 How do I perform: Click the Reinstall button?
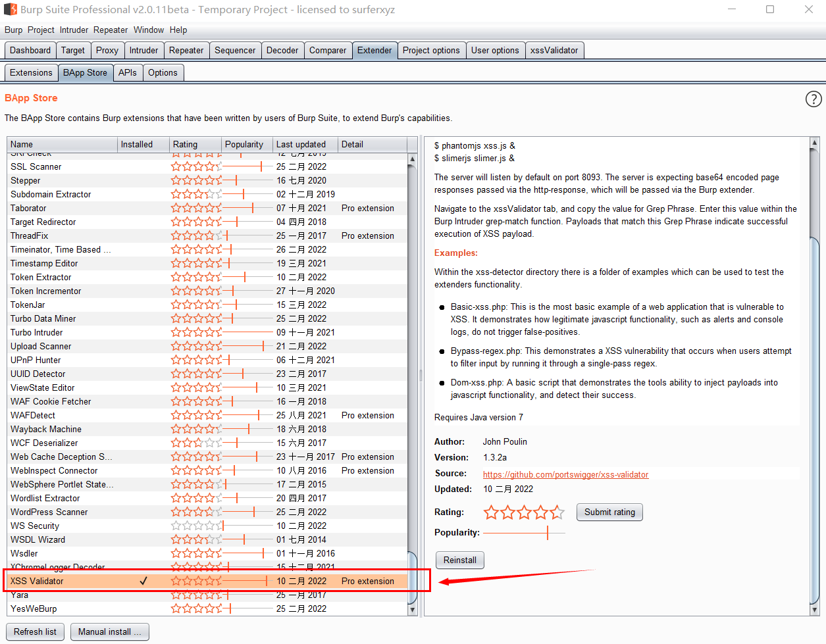tap(459, 560)
